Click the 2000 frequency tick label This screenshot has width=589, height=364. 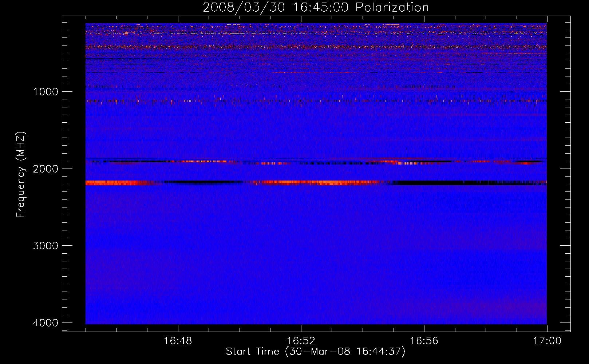pos(46,169)
